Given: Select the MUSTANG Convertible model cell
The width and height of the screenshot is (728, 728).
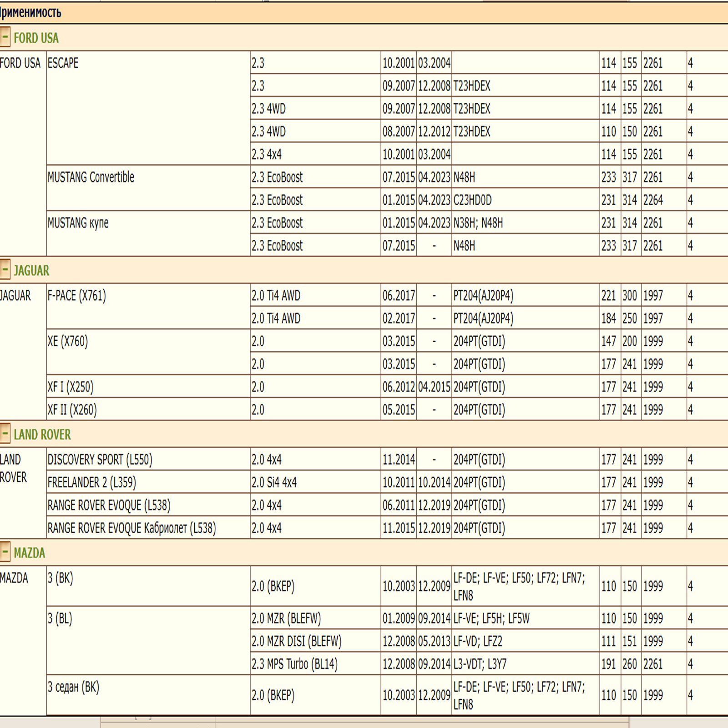Looking at the screenshot, I should [x=91, y=177].
